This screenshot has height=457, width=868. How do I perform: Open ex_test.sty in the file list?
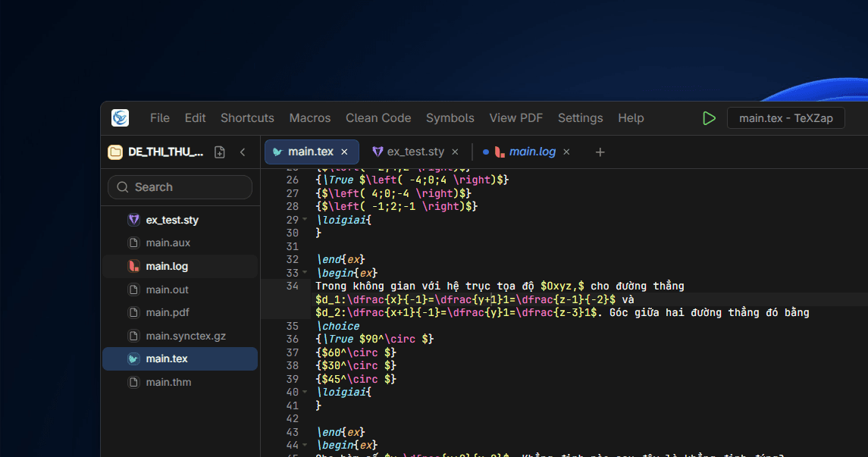pyautogui.click(x=180, y=220)
